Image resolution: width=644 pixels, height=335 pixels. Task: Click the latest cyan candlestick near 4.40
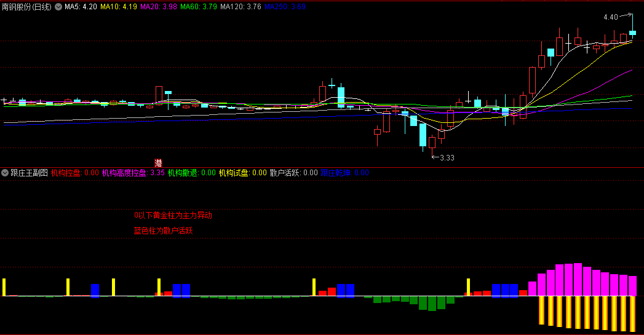tap(632, 33)
